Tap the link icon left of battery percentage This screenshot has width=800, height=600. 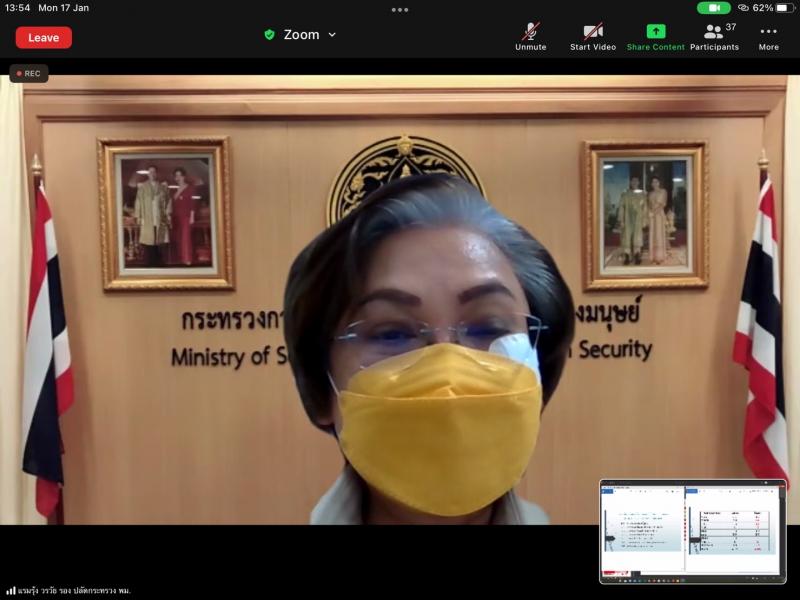pos(743,8)
